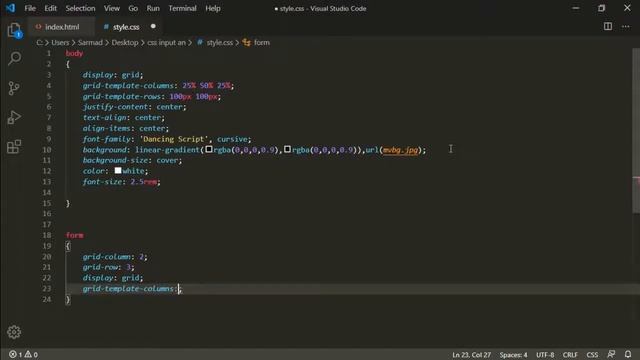Open second rgba color swatch on line 10
The width and height of the screenshot is (640, 360).
287,149
